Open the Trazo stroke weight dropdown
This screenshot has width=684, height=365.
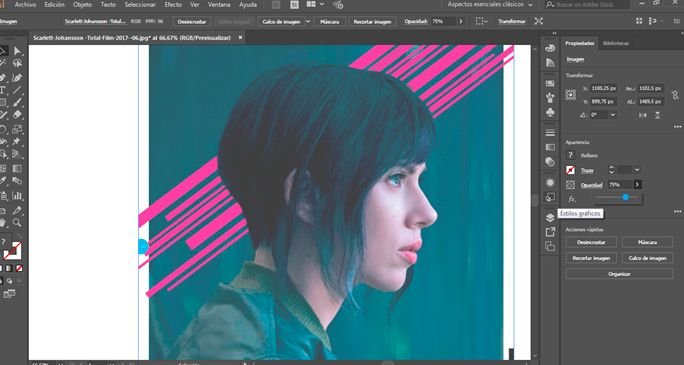637,170
